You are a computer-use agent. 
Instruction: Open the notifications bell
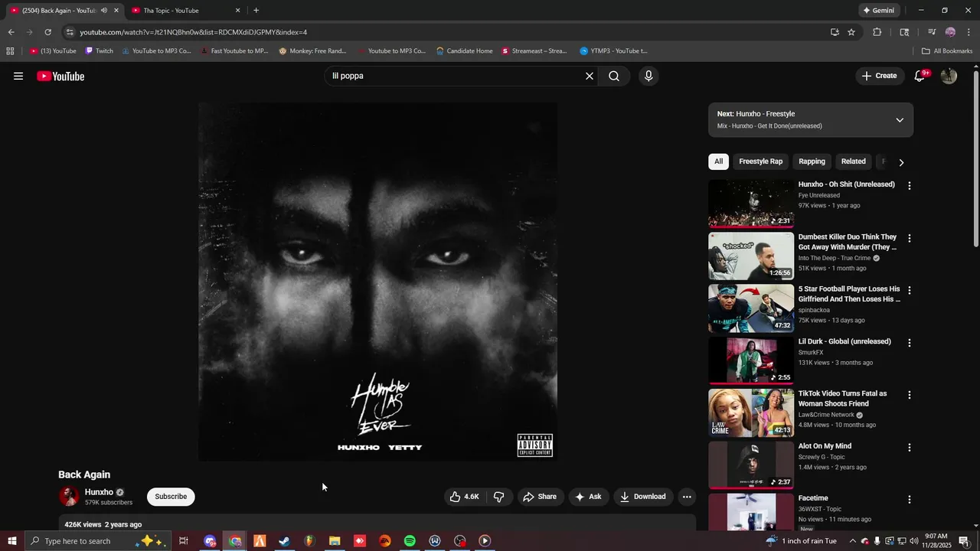[x=920, y=76]
